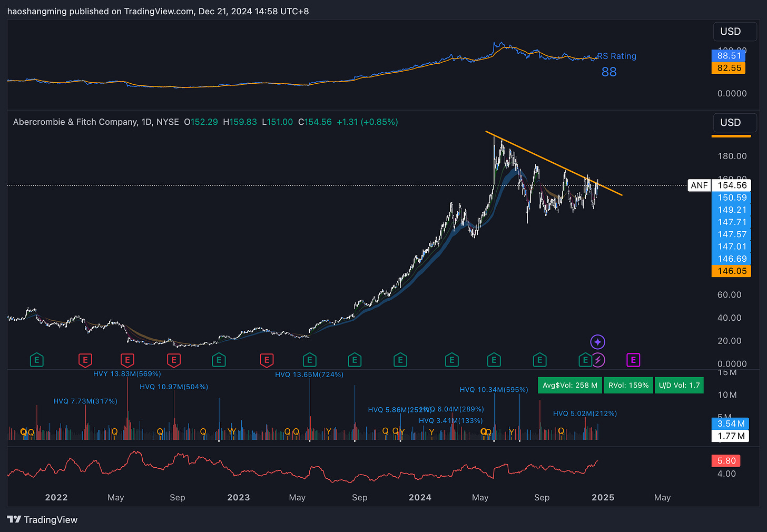Click the RVol: 159% label
This screenshot has height=532, width=767.
(x=628, y=386)
